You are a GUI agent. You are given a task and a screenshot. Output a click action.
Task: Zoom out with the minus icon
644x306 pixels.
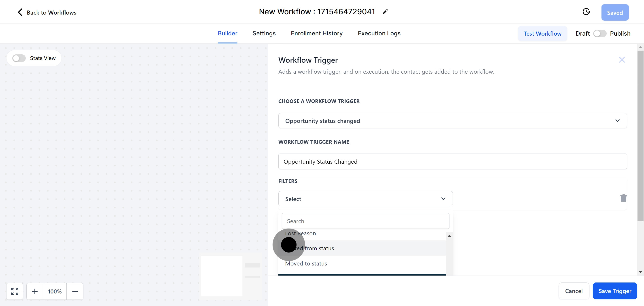click(75, 291)
